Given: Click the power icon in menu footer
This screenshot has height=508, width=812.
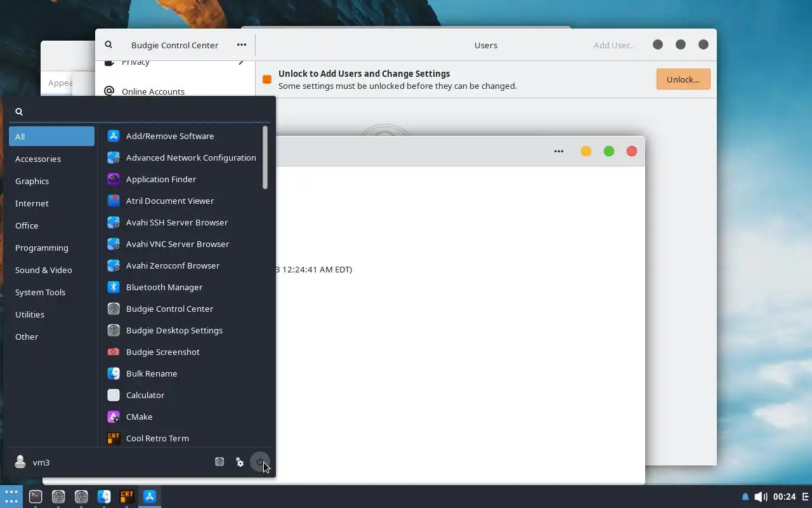Looking at the screenshot, I should (x=260, y=462).
